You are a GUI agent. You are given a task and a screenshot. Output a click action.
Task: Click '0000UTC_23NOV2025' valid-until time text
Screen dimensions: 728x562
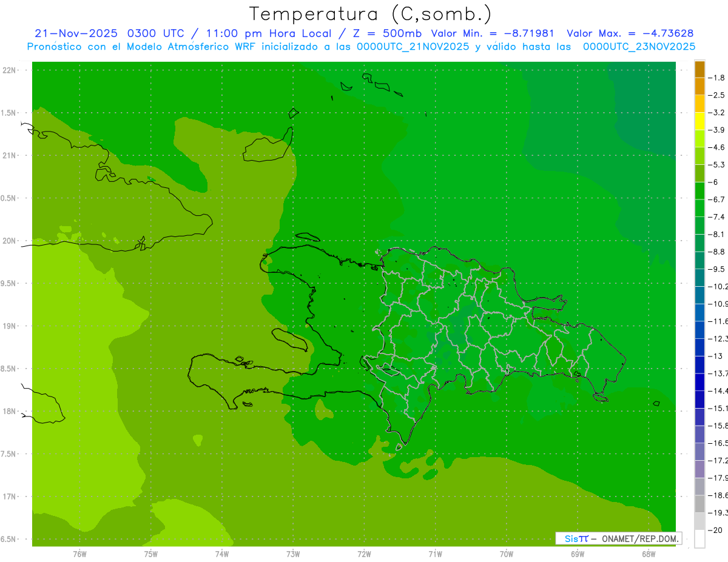[x=639, y=47]
